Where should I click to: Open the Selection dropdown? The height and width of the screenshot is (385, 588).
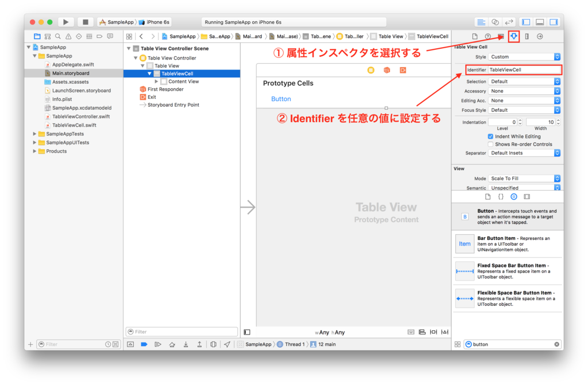(x=524, y=81)
